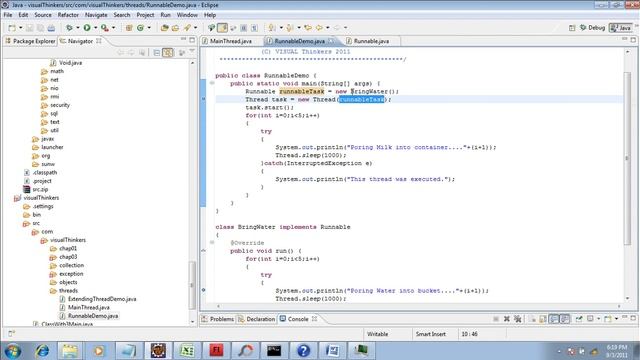
Task: Open dropdown beside Next Annotation icon
Action: click(x=281, y=28)
